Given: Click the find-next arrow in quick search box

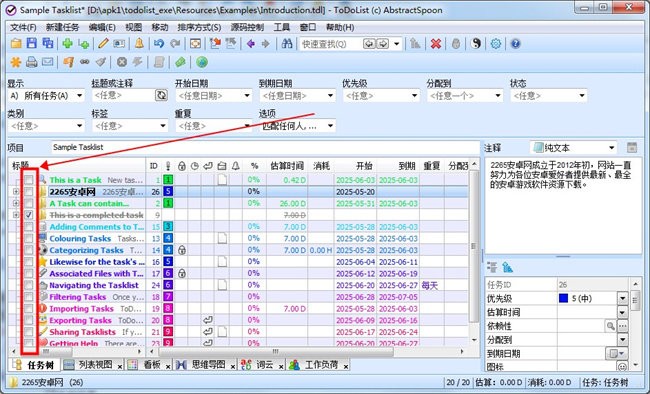Looking at the screenshot, I should 383,44.
